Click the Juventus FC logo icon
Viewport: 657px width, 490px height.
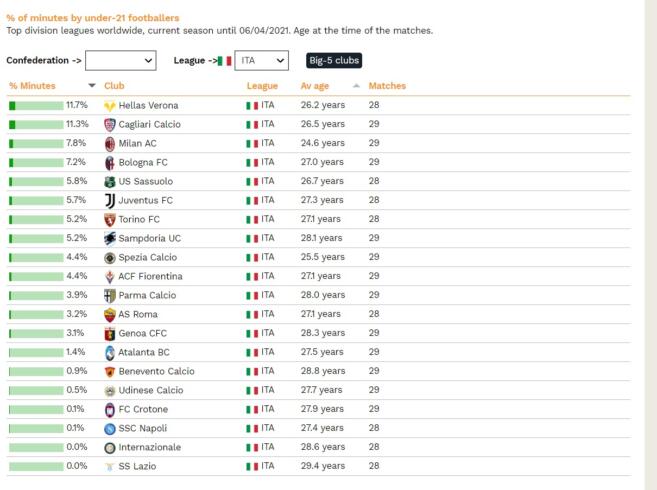click(110, 200)
